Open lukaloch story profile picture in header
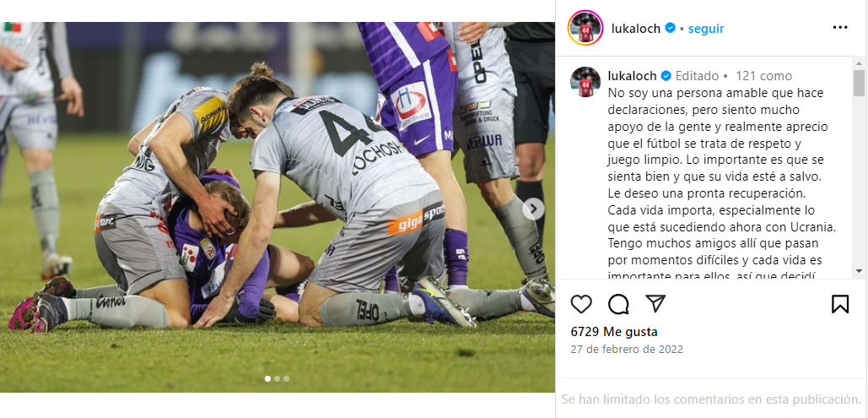This screenshot has width=868, height=418. 585,28
